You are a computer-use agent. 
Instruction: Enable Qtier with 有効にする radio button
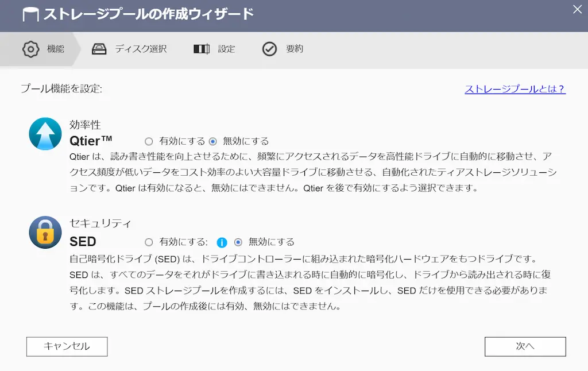(x=149, y=141)
